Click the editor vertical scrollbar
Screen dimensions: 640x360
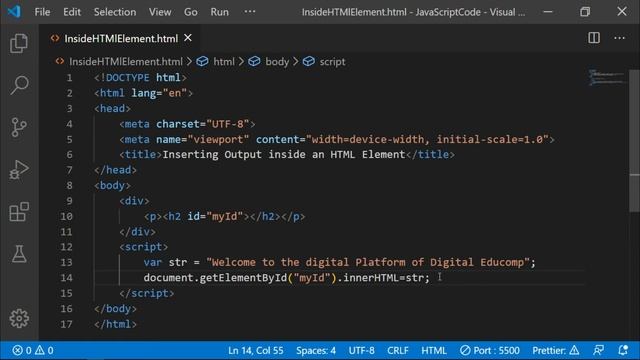(x=634, y=141)
